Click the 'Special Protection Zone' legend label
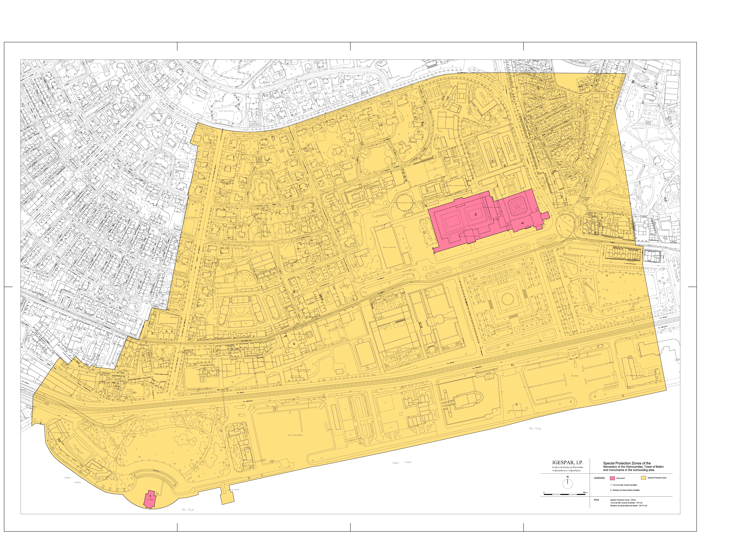The height and width of the screenshot is (534, 756). [657, 478]
